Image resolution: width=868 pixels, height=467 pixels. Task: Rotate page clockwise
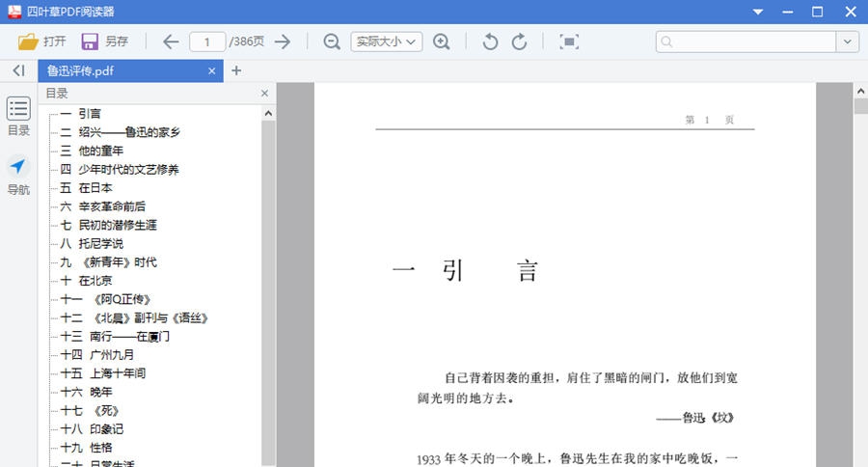coord(519,41)
